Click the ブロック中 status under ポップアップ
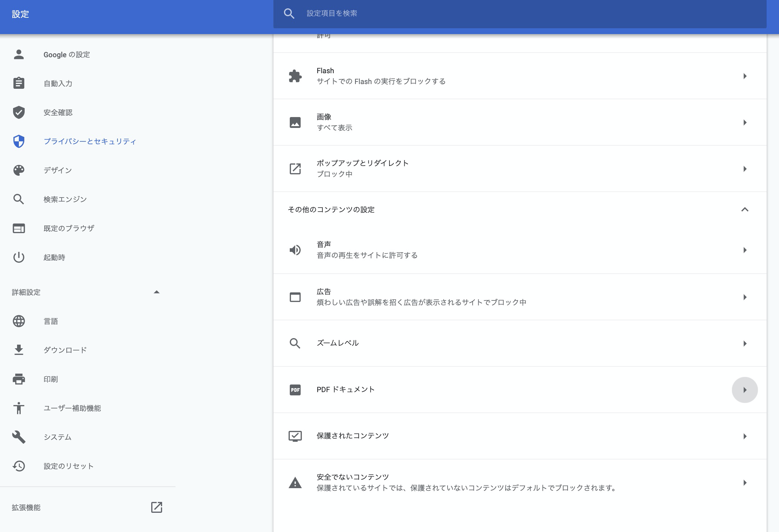The height and width of the screenshot is (532, 779). pyautogui.click(x=334, y=174)
